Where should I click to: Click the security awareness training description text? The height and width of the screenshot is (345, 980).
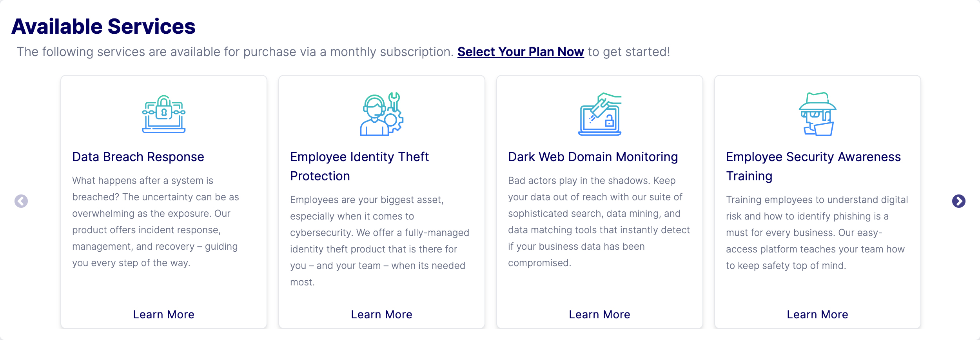coord(817,233)
